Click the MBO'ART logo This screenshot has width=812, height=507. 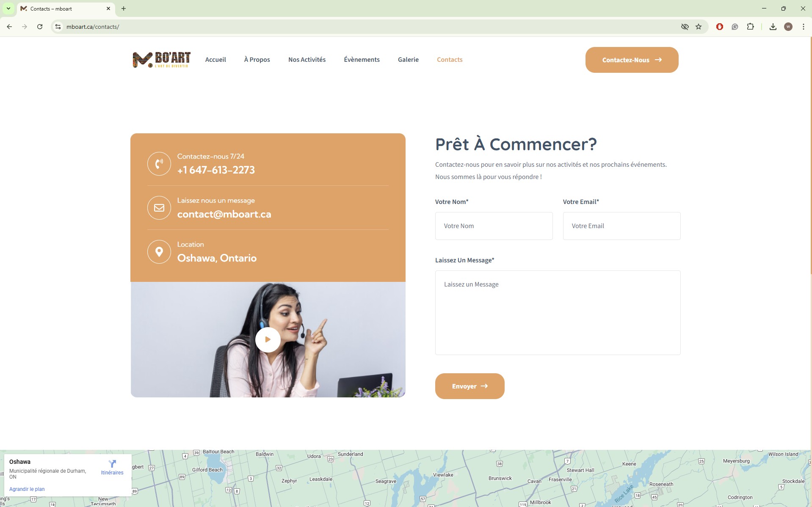pos(161,60)
